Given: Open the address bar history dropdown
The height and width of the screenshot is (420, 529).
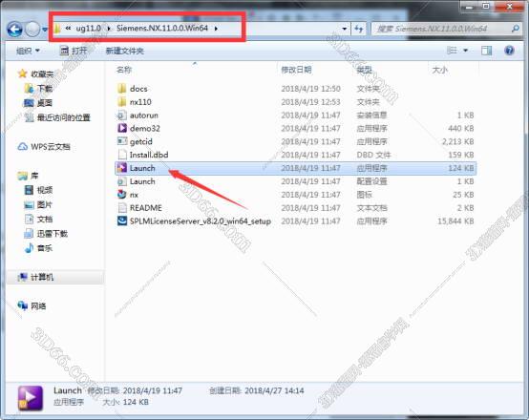Looking at the screenshot, I should pos(344,29).
